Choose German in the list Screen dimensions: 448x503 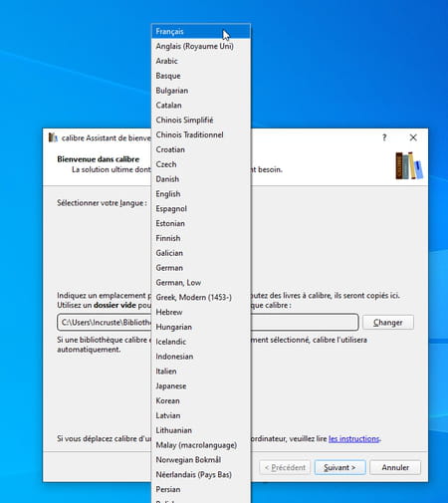click(x=201, y=268)
